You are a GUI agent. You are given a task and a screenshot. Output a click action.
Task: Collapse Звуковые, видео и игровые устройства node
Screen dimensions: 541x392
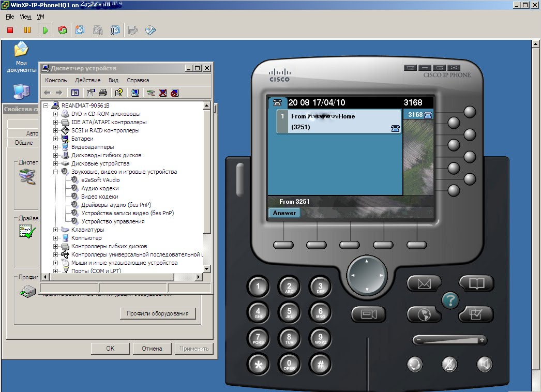(55, 172)
